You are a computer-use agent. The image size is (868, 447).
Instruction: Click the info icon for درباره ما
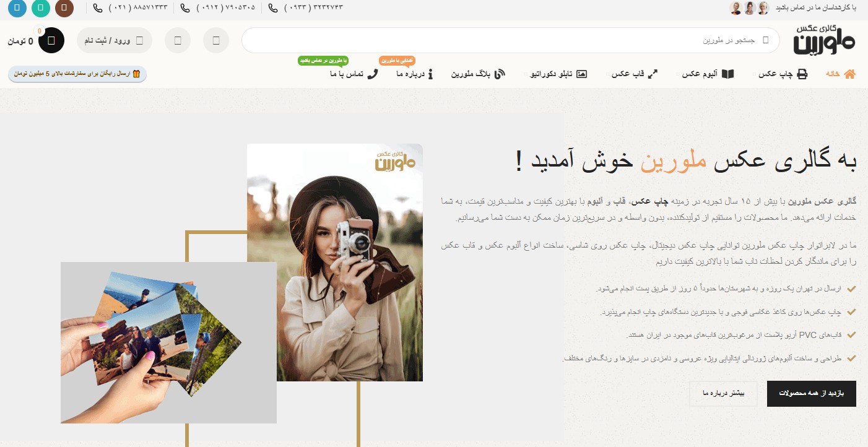[x=431, y=74]
